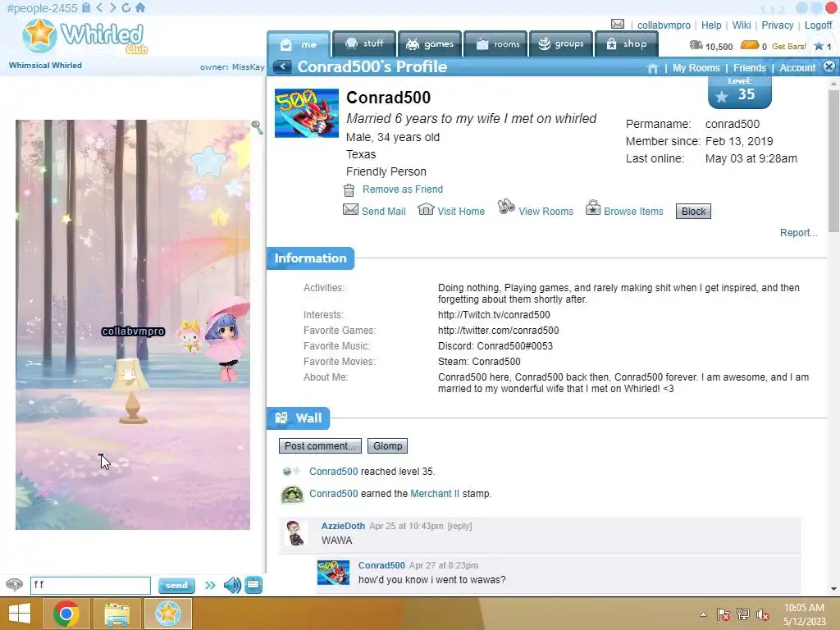The image size is (840, 630).
Task: Click collabvmpro username link in header
Action: pos(664,25)
